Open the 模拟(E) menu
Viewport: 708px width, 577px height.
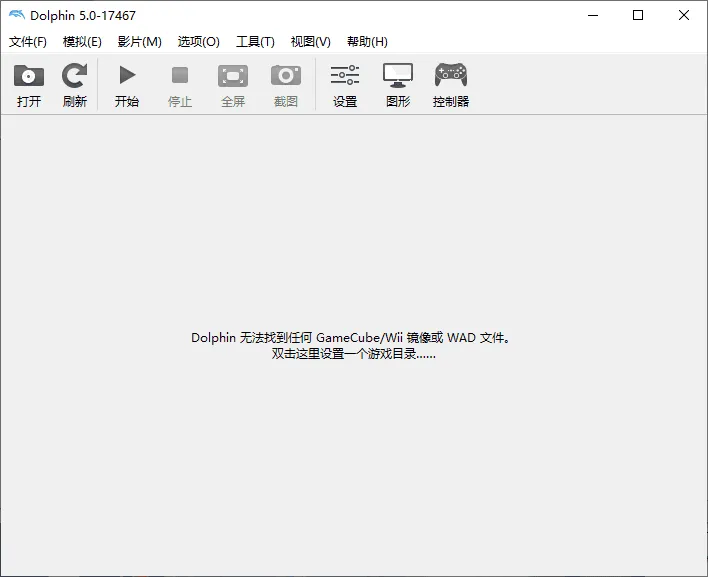tap(82, 42)
